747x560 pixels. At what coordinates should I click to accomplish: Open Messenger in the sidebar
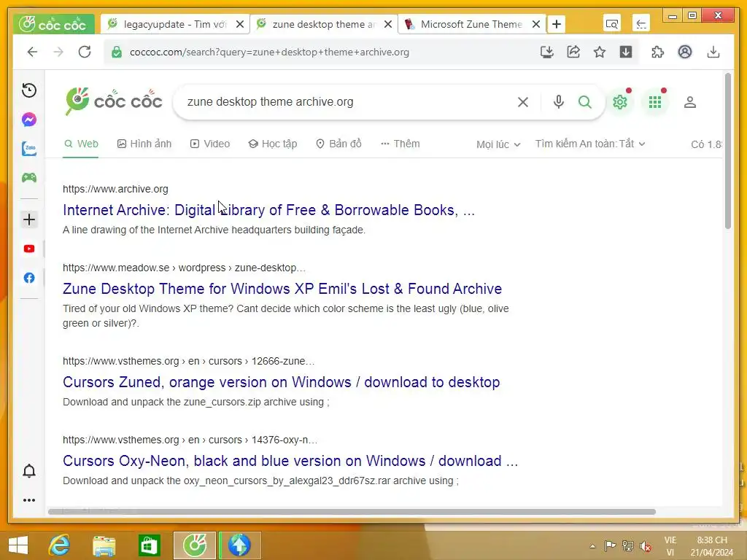tap(29, 120)
